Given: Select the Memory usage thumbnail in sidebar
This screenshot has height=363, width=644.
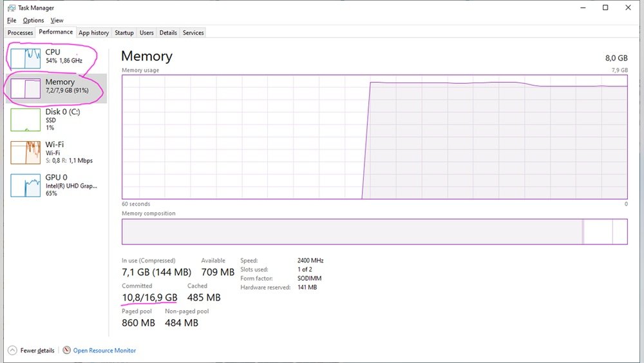Looking at the screenshot, I should tap(26, 88).
